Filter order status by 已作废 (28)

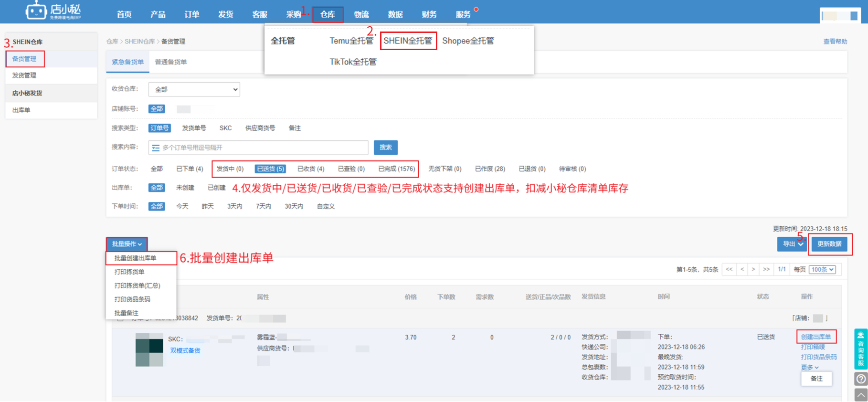pyautogui.click(x=490, y=169)
